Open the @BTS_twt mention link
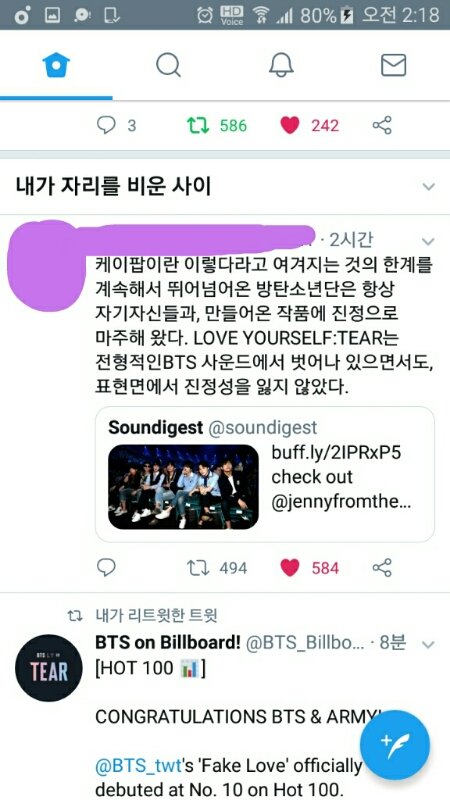This screenshot has width=450, height=800. 138,766
